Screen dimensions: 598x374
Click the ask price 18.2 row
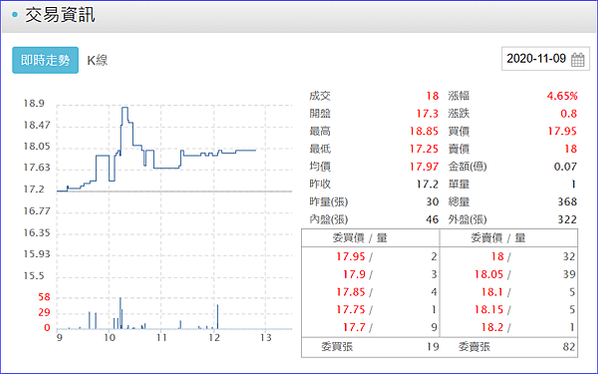click(x=509, y=327)
